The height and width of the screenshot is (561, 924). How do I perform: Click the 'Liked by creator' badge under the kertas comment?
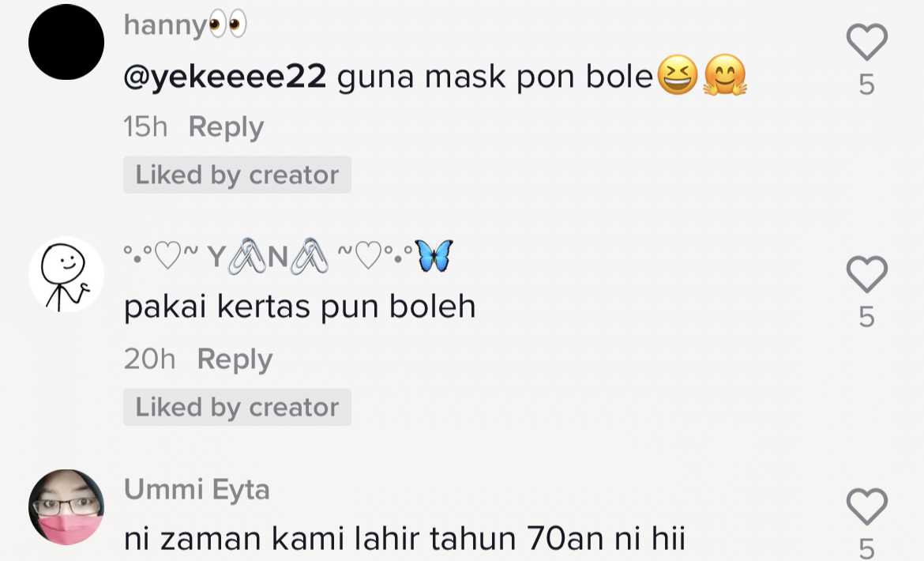tap(237, 407)
